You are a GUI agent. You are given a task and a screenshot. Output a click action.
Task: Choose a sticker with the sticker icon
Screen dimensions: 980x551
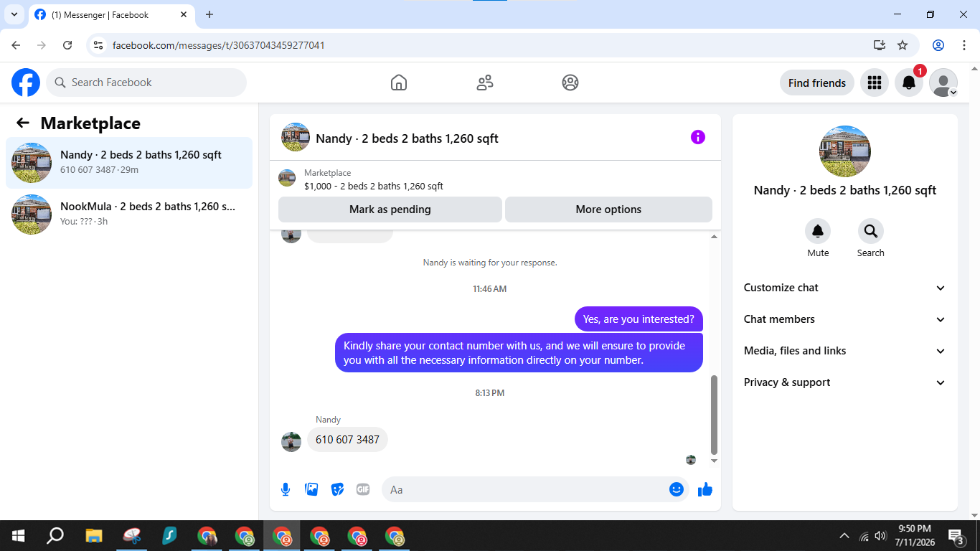tap(337, 489)
